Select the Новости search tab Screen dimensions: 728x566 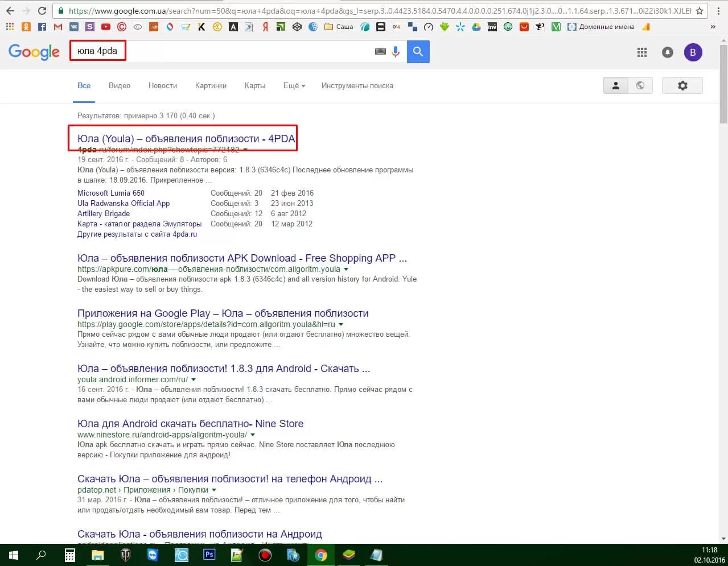tap(163, 85)
